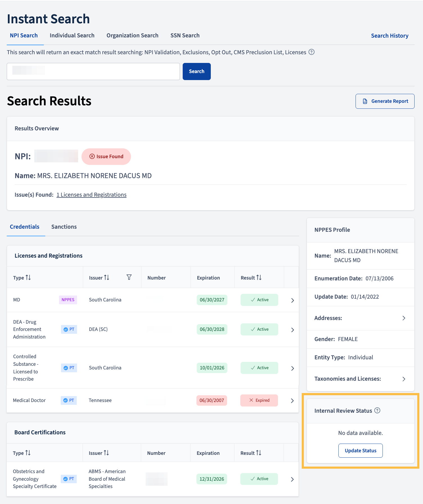Click Update Date value 01/14/2022

point(365,297)
